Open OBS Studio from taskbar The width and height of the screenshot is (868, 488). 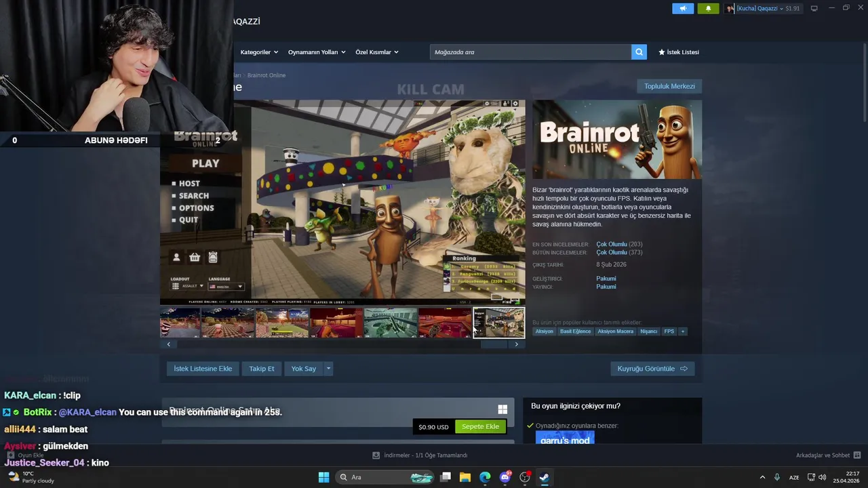pos(524,477)
